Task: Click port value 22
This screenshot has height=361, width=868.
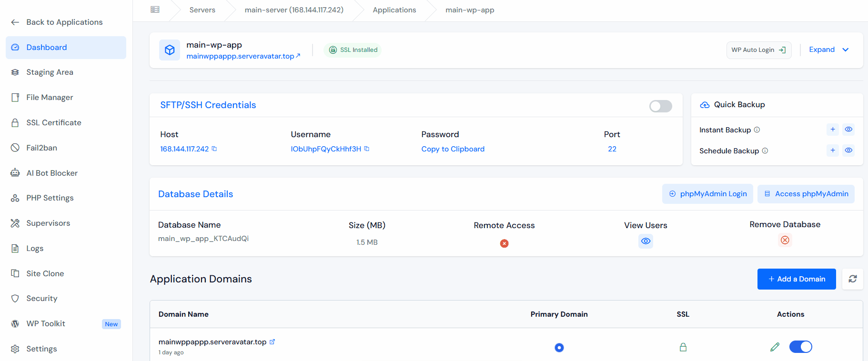Action: 612,149
